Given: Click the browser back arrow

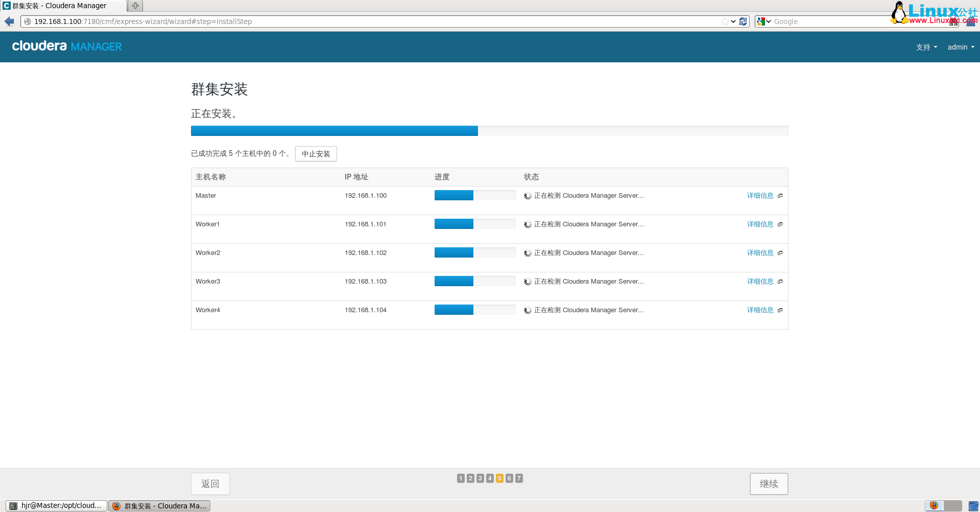Looking at the screenshot, I should pos(9,21).
